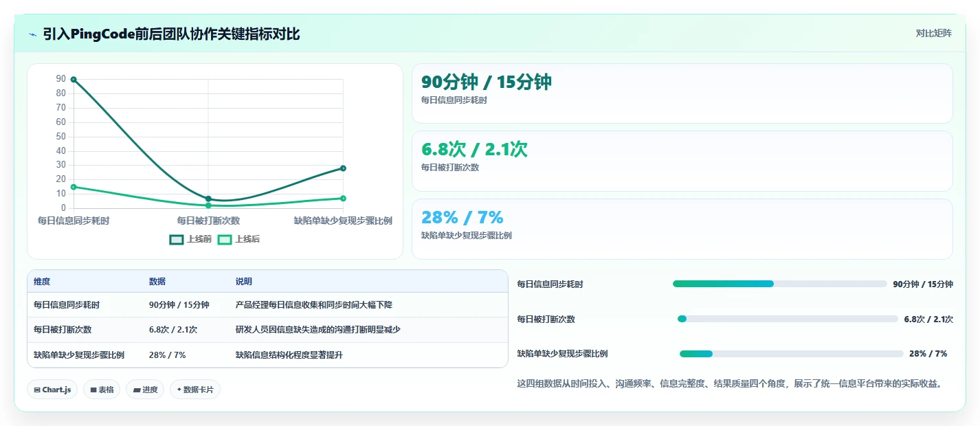Screen dimensions: 980x426
Task: Click the 28% / 7% data card
Action: (682, 229)
